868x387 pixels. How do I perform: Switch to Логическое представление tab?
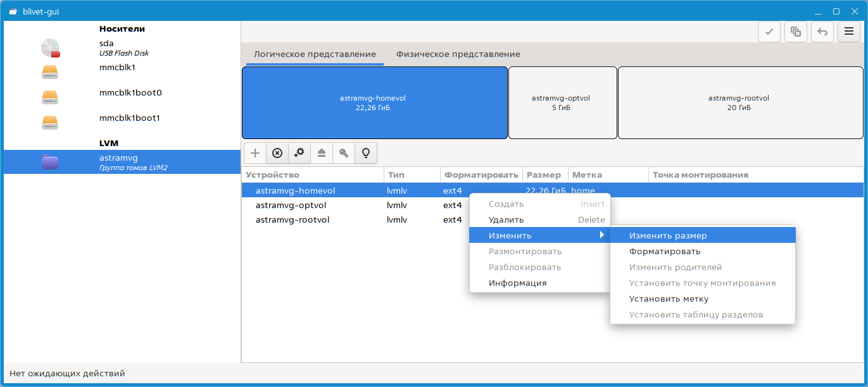point(315,54)
